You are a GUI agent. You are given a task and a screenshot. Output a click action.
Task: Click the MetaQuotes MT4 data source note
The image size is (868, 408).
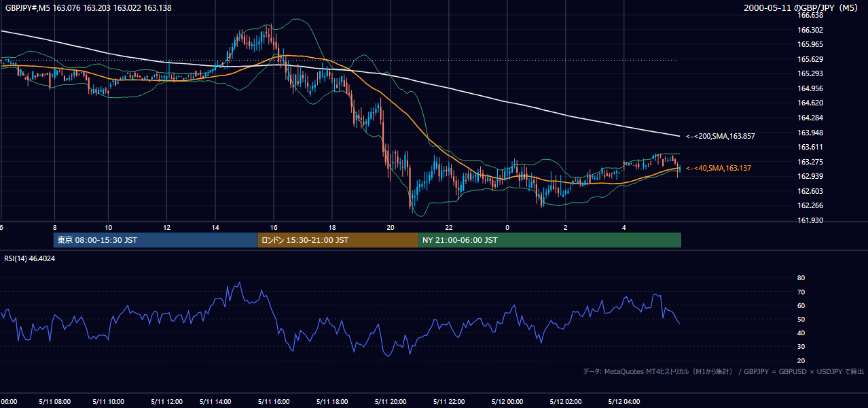(x=723, y=371)
